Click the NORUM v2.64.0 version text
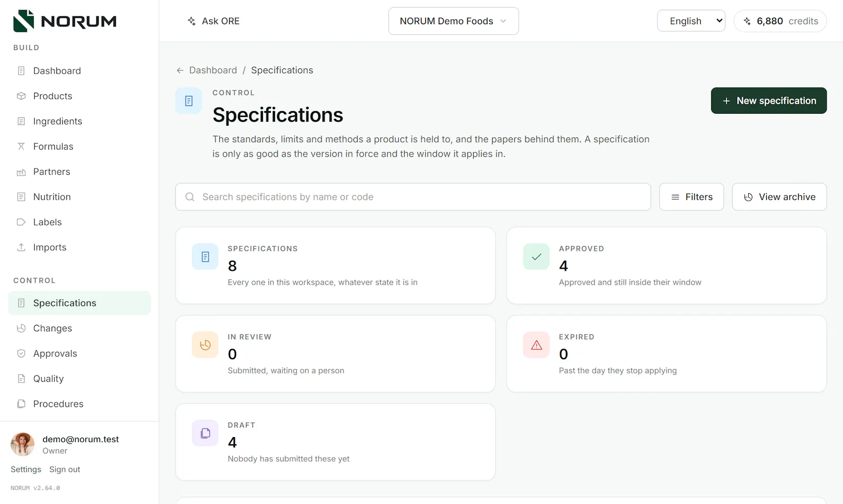843x504 pixels. pyautogui.click(x=35, y=488)
